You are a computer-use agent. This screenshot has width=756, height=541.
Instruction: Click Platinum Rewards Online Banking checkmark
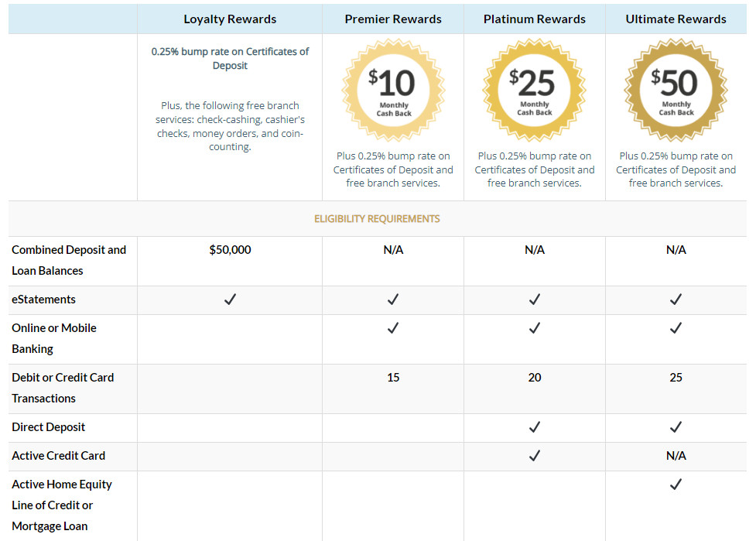[x=535, y=328]
